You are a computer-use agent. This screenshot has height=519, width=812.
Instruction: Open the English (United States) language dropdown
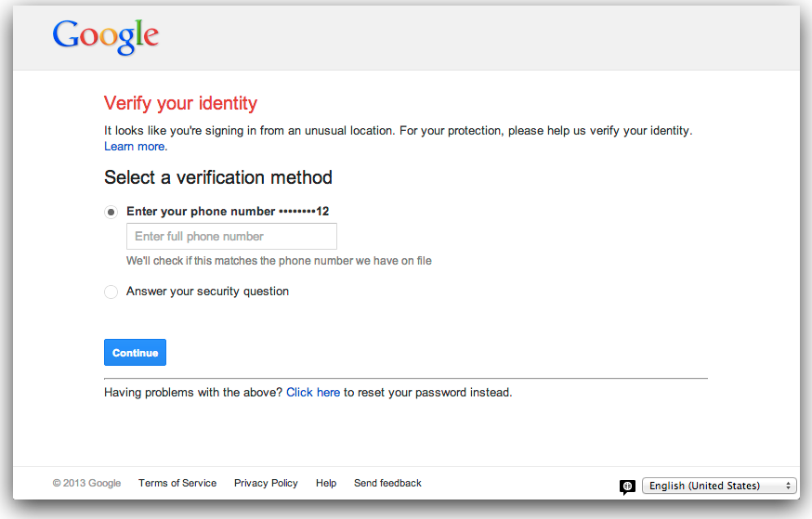[720, 486]
